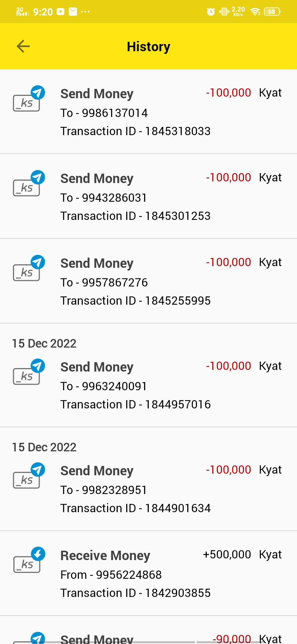The width and height of the screenshot is (297, 644).
Task: Tap the Receive Money transaction icon
Action: pyautogui.click(x=29, y=560)
